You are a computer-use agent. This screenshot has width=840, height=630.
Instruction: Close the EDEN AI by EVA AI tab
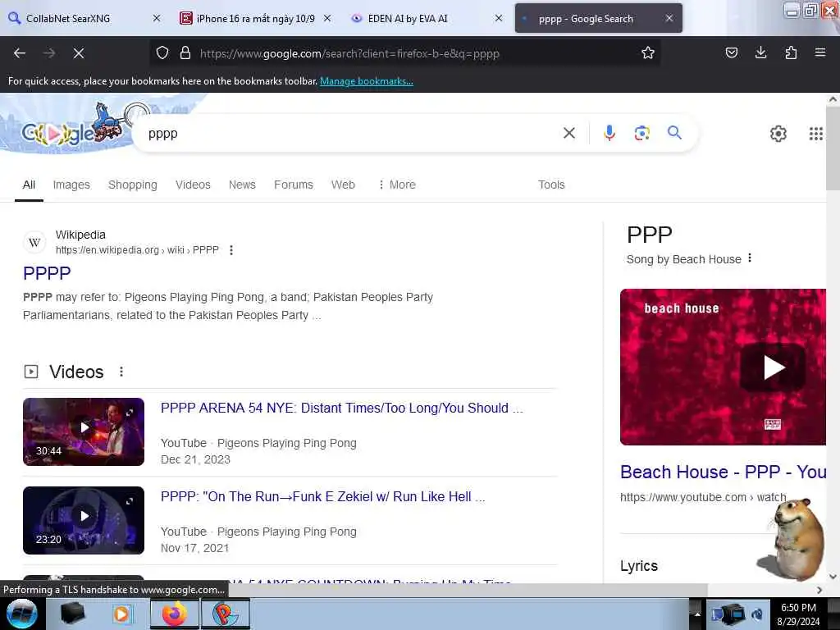[x=498, y=18]
